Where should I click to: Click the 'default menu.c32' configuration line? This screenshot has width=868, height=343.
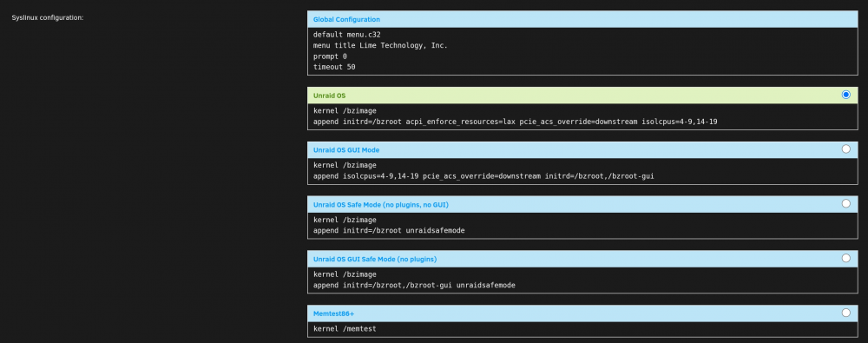pos(346,35)
